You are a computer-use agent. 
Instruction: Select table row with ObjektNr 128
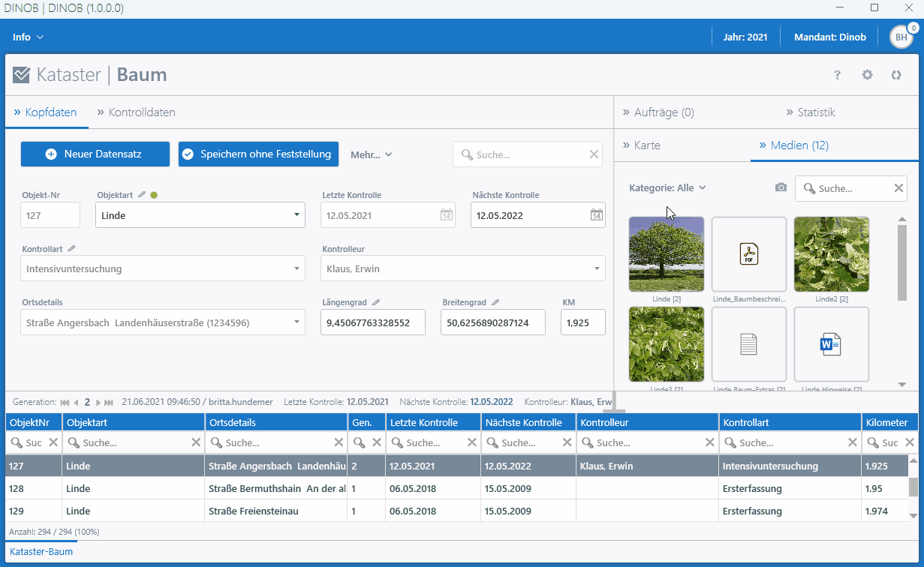456,488
